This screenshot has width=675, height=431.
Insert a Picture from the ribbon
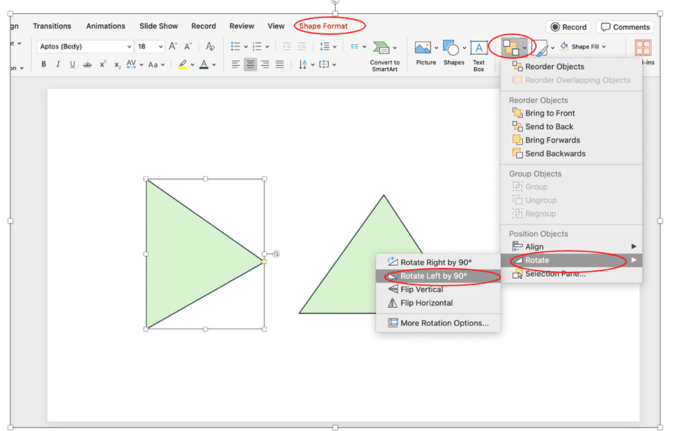click(x=426, y=52)
